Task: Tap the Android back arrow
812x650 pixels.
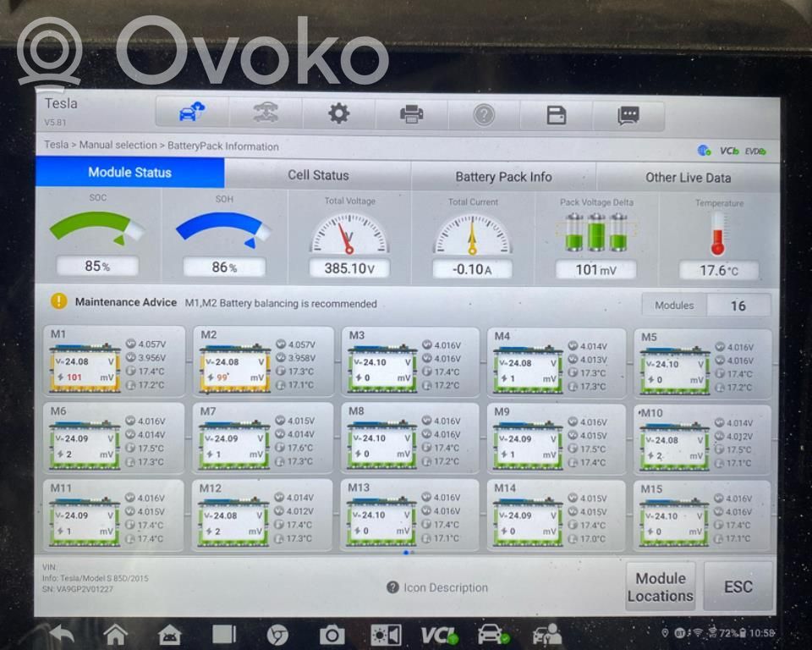Action: (62, 634)
